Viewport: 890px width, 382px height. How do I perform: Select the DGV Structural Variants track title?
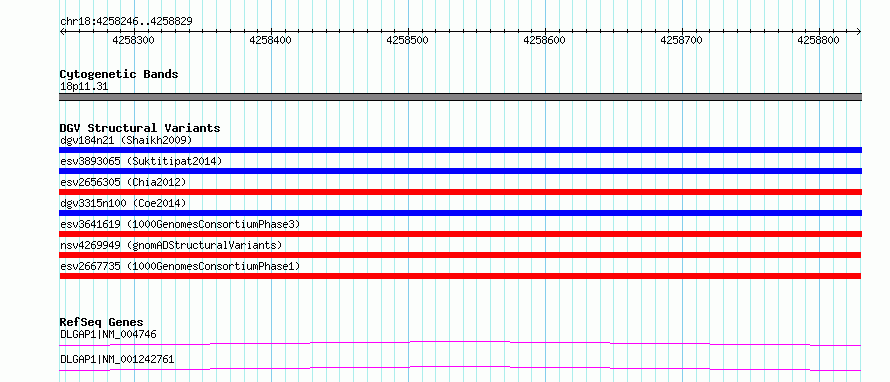[140, 128]
